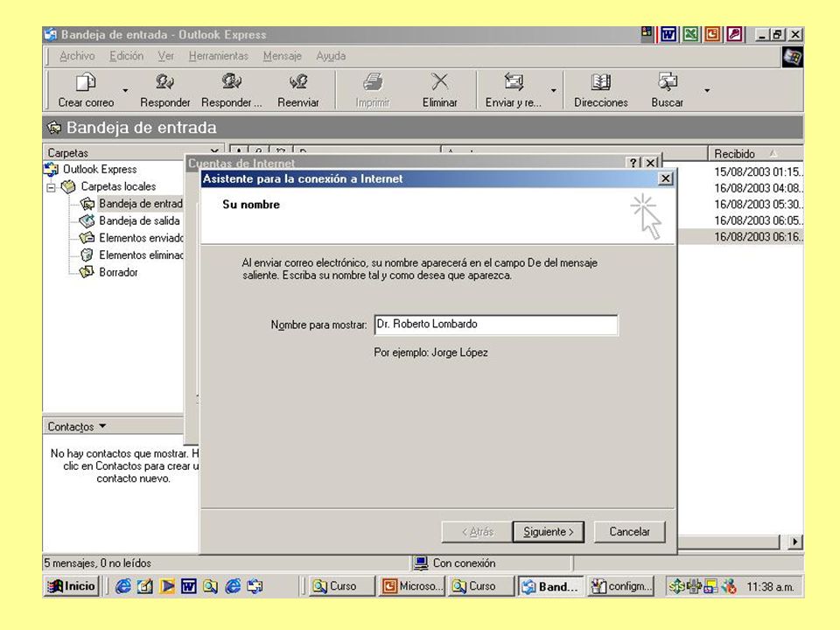Select message received 16/08/2003 06:05
The image size is (840, 630).
coord(758,220)
